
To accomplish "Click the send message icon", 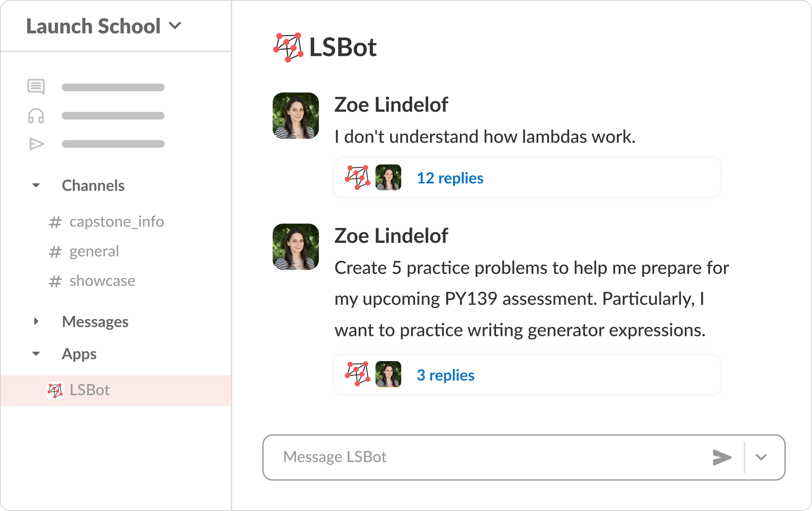I will coord(722,457).
